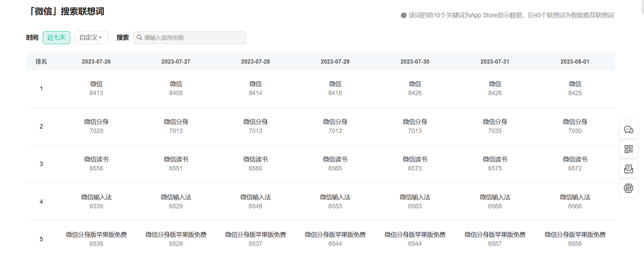This screenshot has height=257, width=644.
Task: Click the value 7029
Action: click(x=96, y=131)
